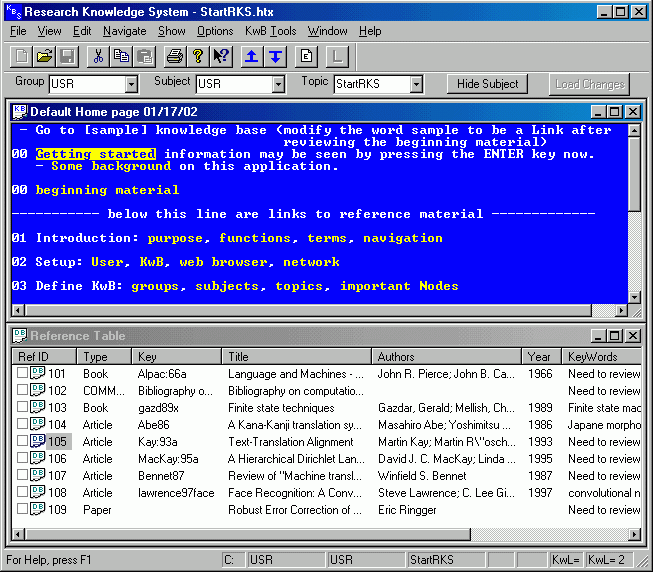653x572 pixels.
Task: Check the box for reference 109
Action: [22, 509]
